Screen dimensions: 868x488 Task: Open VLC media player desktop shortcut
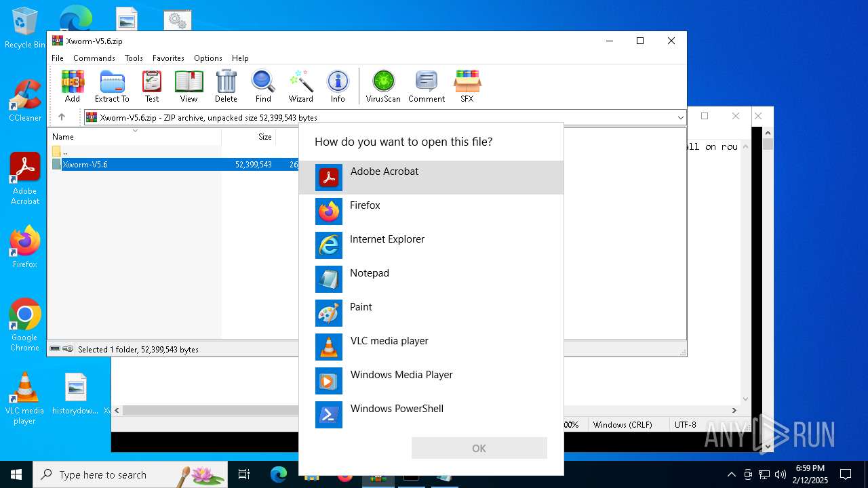pos(25,399)
